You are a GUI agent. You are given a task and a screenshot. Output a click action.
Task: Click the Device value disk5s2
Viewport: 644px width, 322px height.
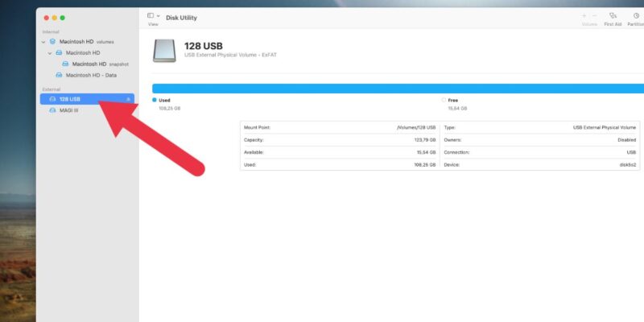click(x=628, y=165)
